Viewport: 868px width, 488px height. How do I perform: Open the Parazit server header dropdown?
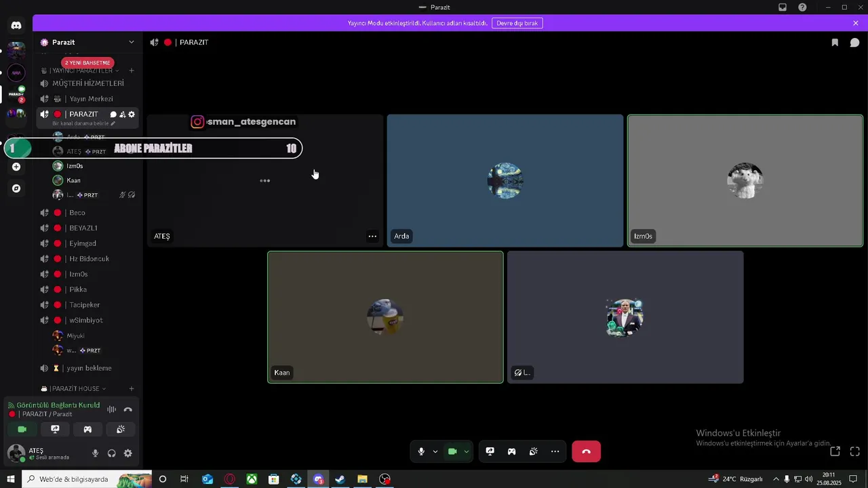click(x=88, y=42)
